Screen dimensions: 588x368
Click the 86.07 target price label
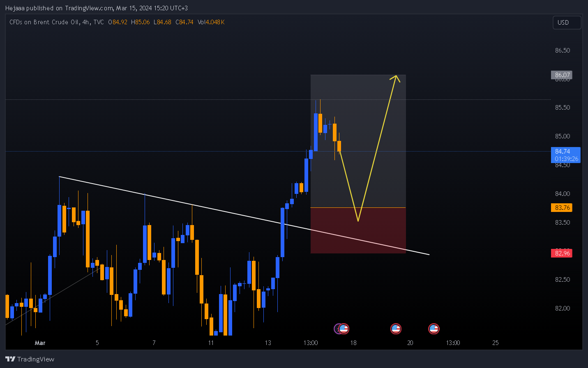click(562, 75)
